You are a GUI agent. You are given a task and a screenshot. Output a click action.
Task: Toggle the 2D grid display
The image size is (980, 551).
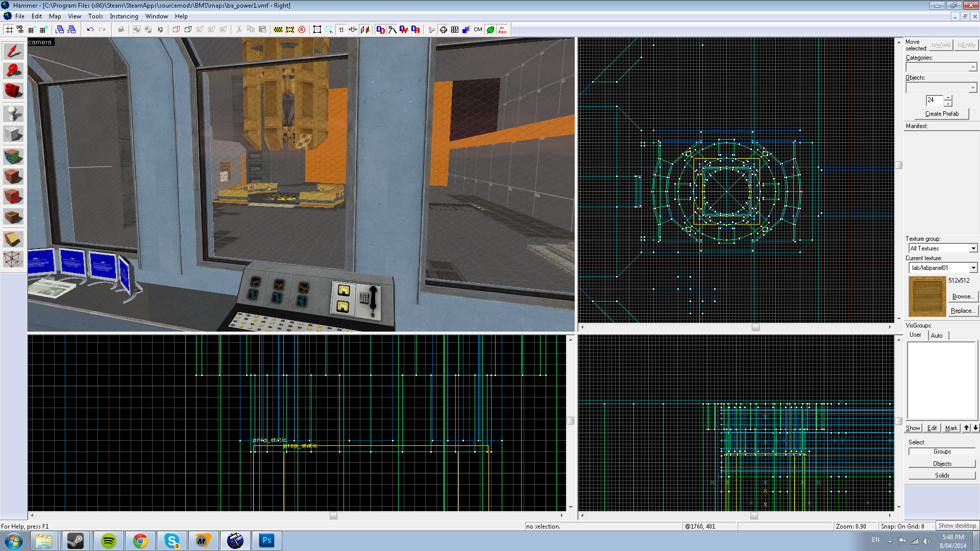9,30
